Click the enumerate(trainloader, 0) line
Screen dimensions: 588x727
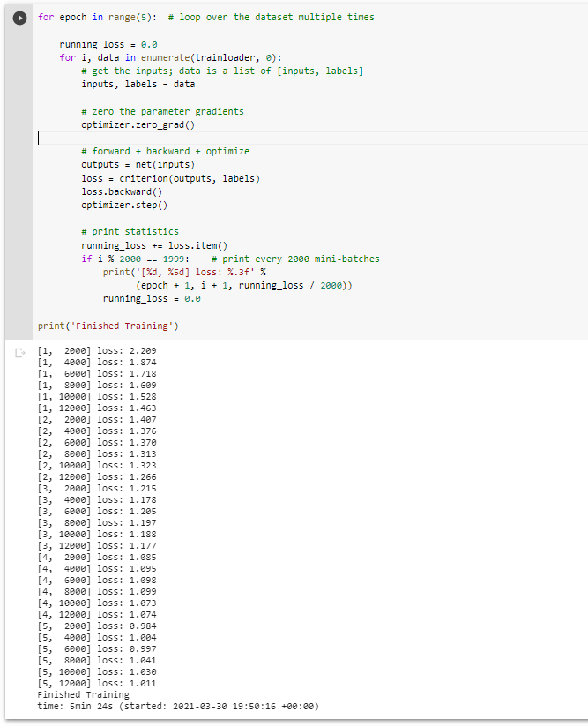170,57
